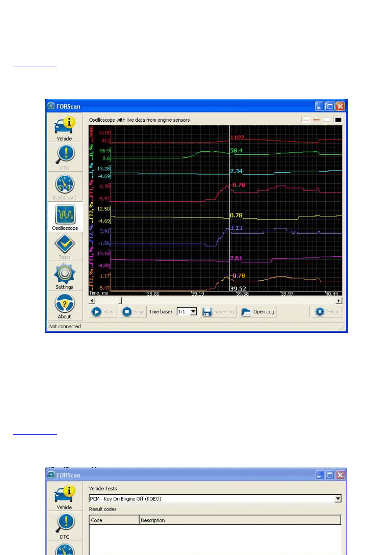Open the Settings gear in the sidebar
Image resolution: width=392 pixels, height=555 pixels.
pos(65,276)
